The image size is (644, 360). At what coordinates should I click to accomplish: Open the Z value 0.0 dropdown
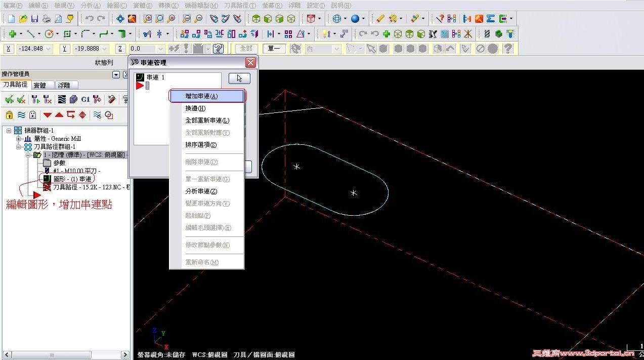tap(161, 49)
